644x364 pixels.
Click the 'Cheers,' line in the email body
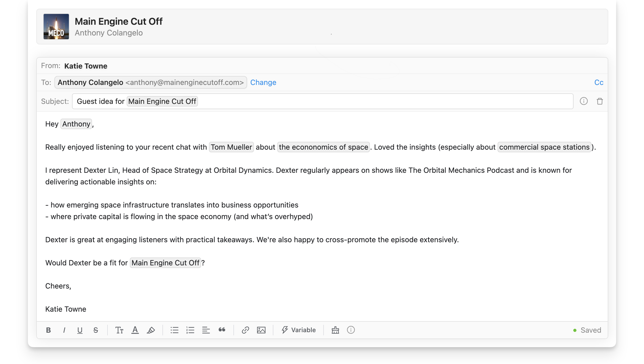coord(58,286)
